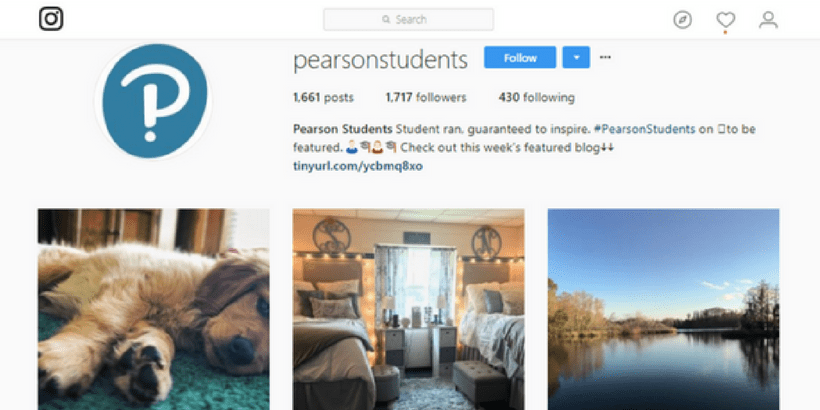Click the #PearsonStudents hashtag
The height and width of the screenshot is (410, 820).
(x=645, y=129)
